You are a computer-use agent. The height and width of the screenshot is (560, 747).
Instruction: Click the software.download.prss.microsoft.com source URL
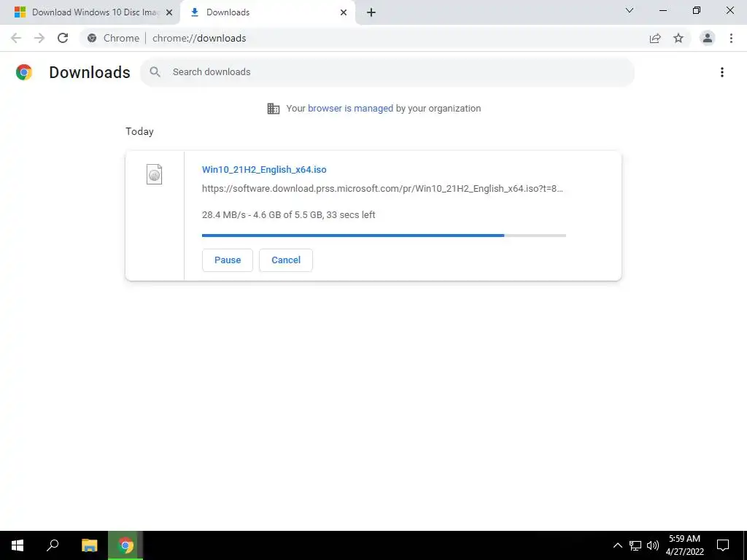tap(382, 189)
